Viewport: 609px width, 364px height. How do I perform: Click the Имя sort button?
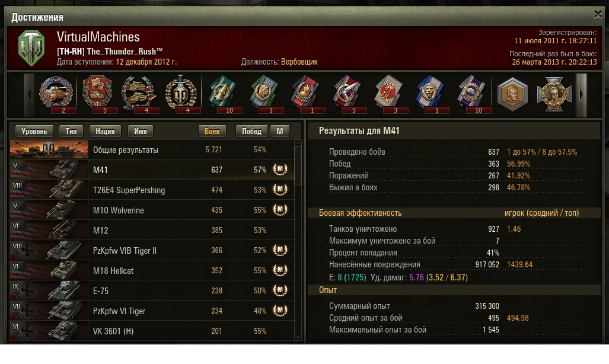coord(140,131)
